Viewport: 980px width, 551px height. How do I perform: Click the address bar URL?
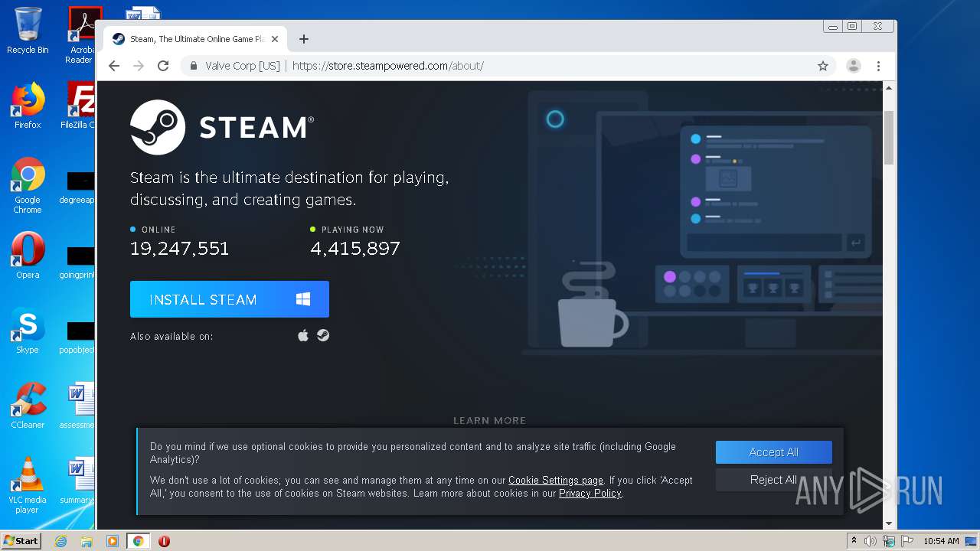pos(387,66)
